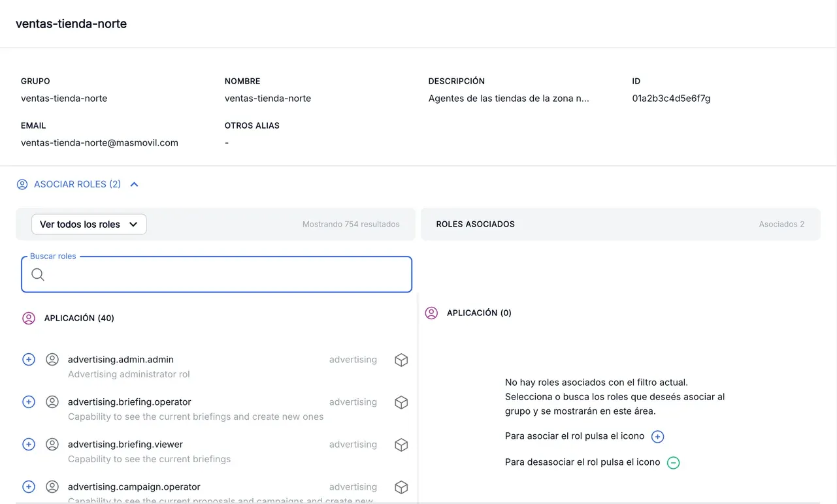The image size is (837, 504).
Task: Click the user icon next to ASOCIAR ROLES
Action: (22, 185)
